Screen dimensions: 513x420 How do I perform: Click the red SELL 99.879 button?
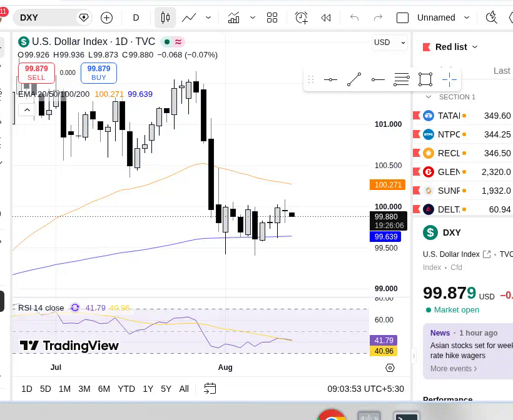(x=36, y=73)
